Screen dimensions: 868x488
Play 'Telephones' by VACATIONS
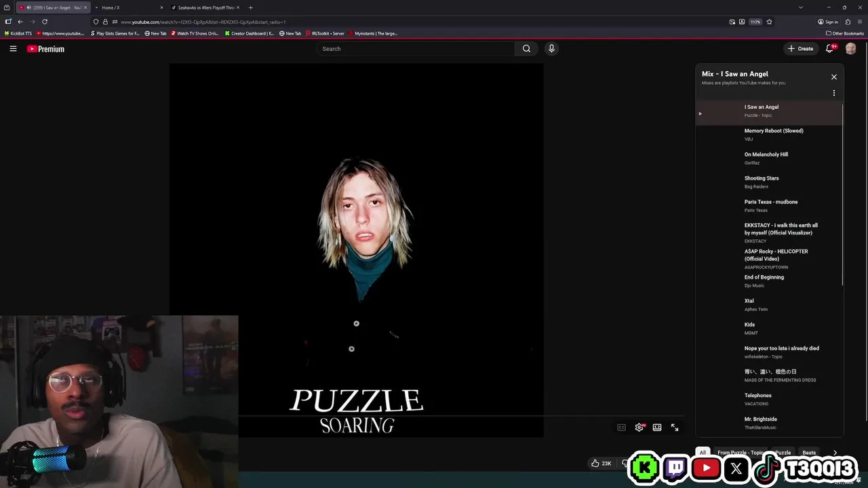pos(770,399)
